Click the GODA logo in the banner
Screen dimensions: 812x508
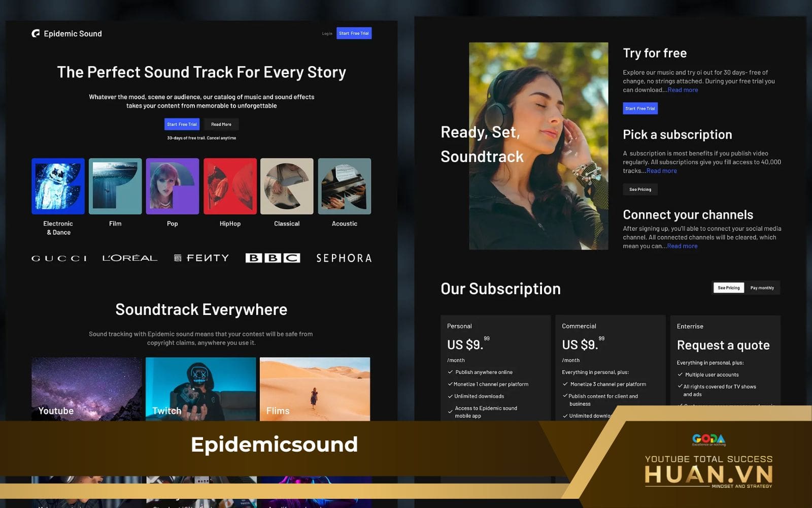708,439
